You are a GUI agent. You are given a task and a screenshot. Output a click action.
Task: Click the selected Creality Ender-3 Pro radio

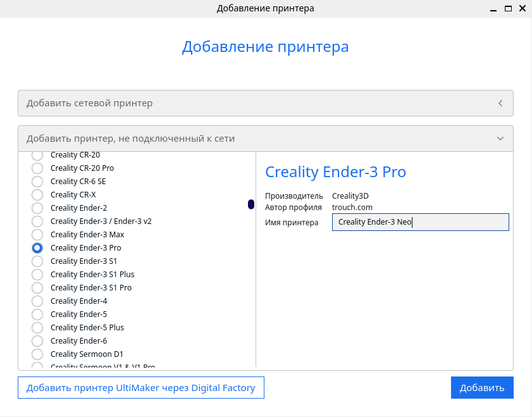coord(37,248)
